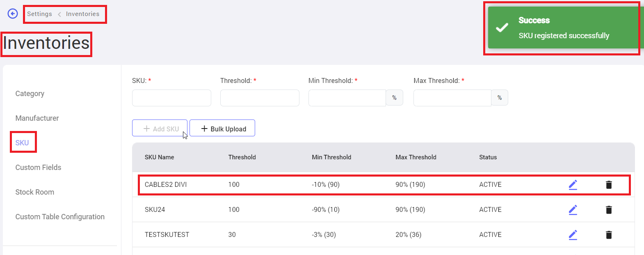
Task: Click the -10% (90) min threshold value
Action: pos(326,185)
